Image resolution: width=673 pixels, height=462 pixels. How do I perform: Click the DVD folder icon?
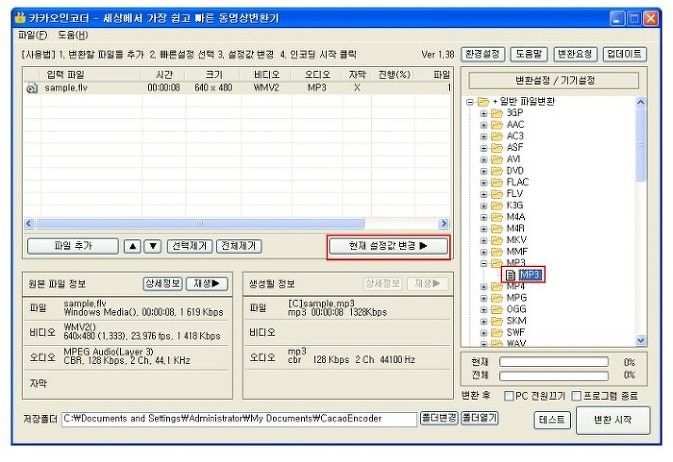tap(497, 171)
